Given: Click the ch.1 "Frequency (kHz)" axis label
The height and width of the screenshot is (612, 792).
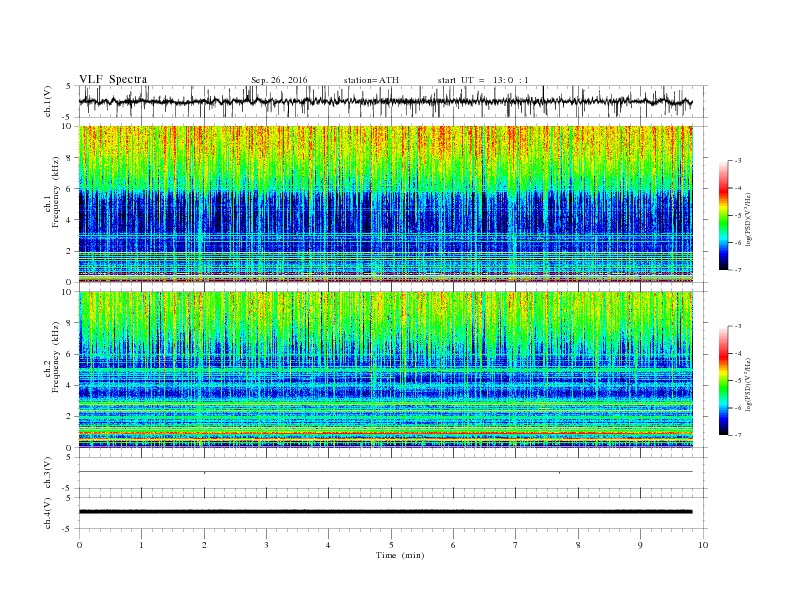Looking at the screenshot, I should pos(56,192).
